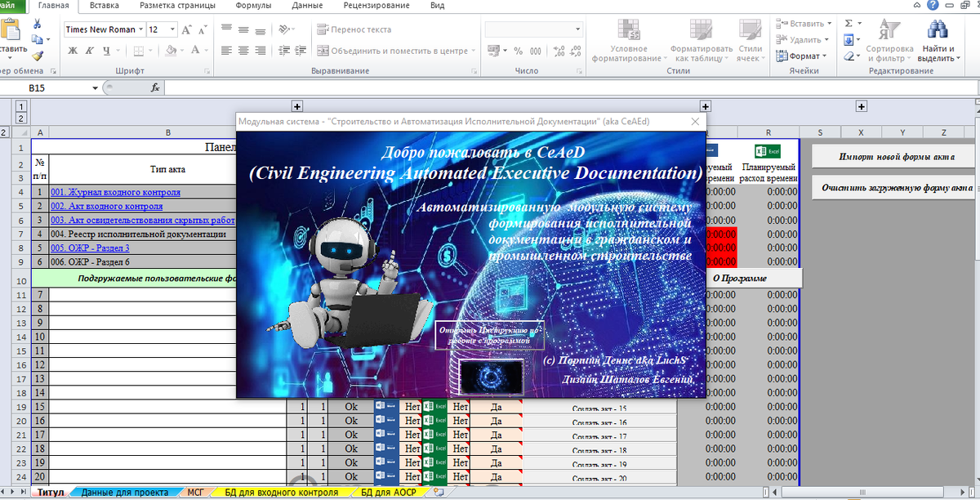Open Найти и выделить
Viewport: 980px width, 500px height.
[x=938, y=41]
